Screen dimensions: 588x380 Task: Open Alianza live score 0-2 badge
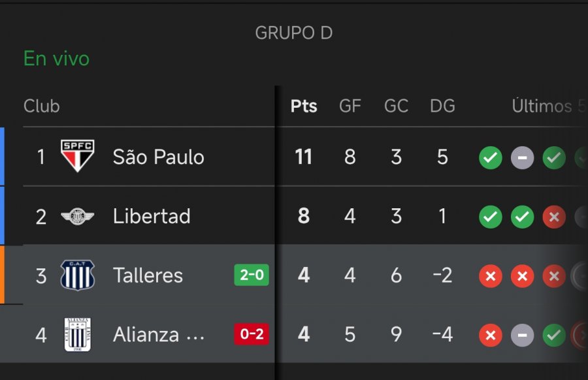click(252, 334)
